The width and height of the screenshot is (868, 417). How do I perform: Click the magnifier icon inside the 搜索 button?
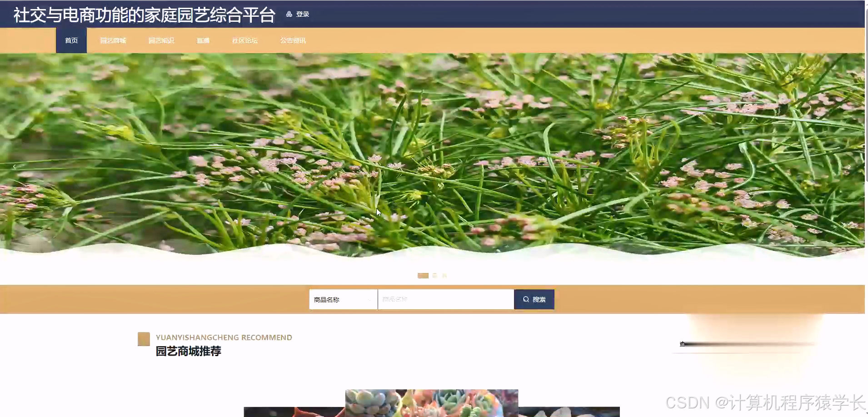tap(525, 299)
